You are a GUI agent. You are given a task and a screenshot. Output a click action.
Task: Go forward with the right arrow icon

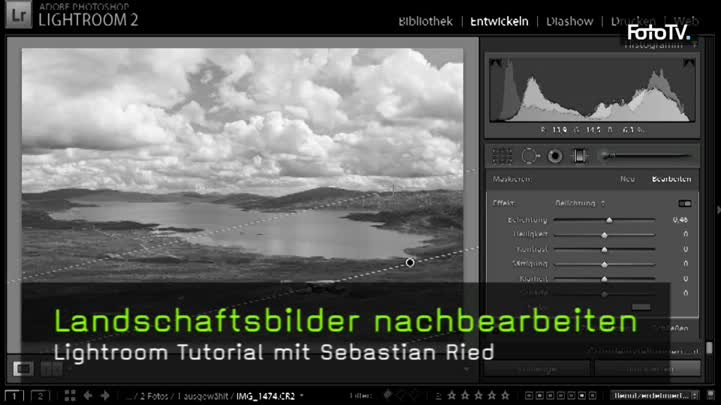105,395
